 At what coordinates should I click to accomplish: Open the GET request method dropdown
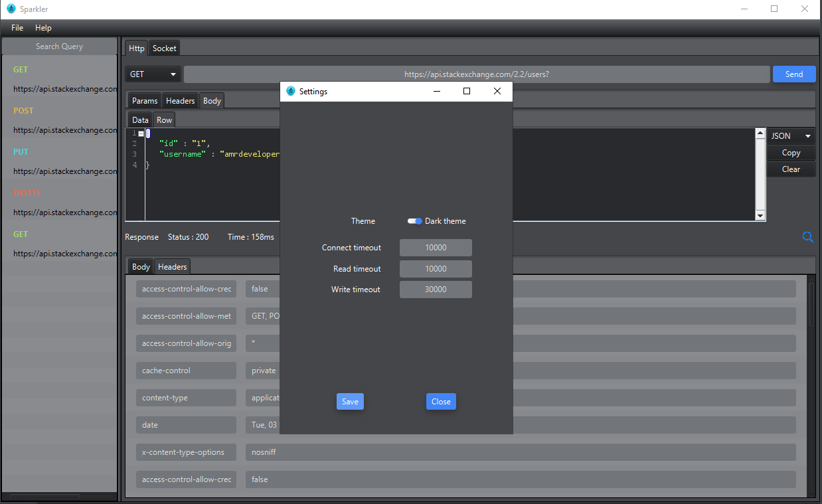pos(153,74)
